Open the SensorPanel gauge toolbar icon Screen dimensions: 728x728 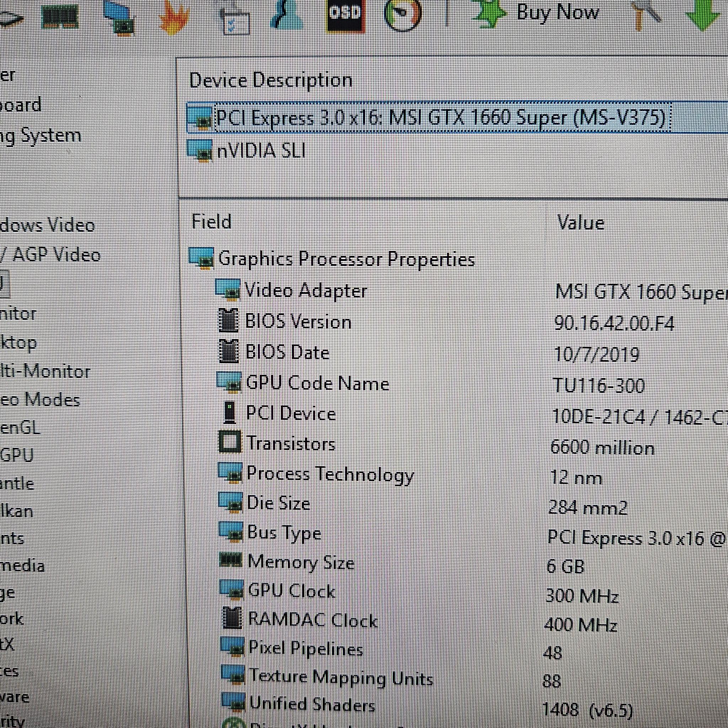pyautogui.click(x=402, y=14)
